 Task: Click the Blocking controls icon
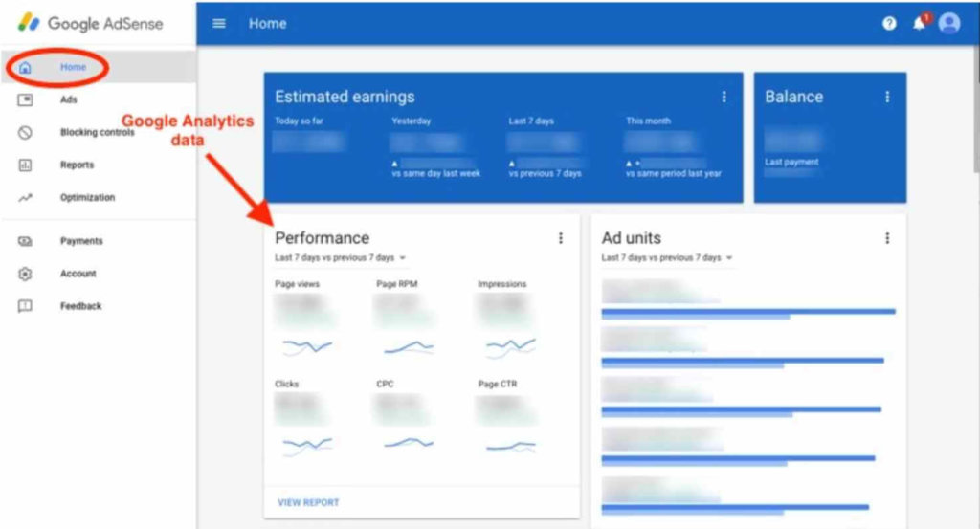26,132
